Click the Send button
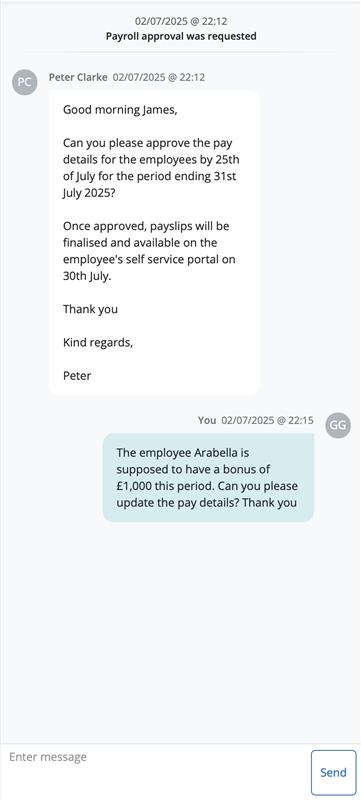Image resolution: width=361 pixels, height=800 pixels. point(333,772)
